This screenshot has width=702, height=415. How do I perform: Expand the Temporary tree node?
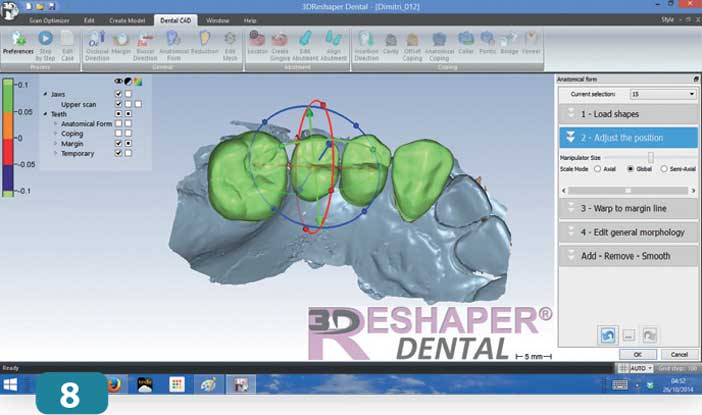click(x=56, y=153)
